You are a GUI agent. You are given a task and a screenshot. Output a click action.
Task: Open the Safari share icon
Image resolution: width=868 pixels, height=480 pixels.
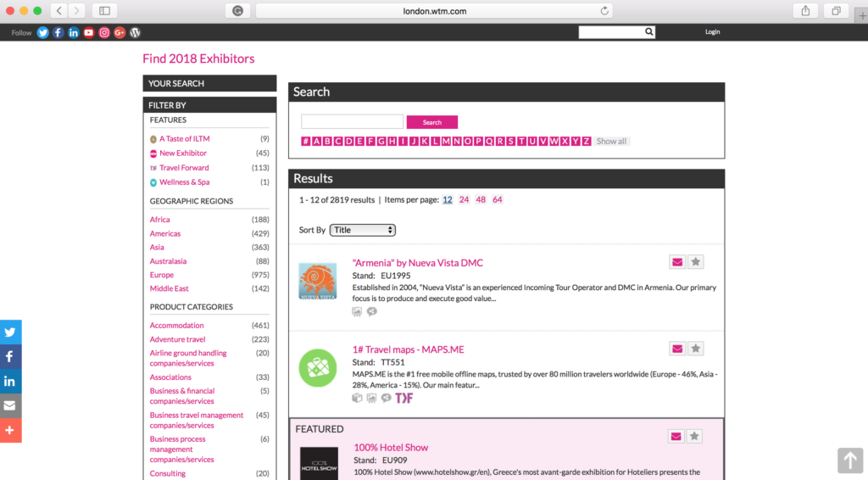click(x=805, y=10)
